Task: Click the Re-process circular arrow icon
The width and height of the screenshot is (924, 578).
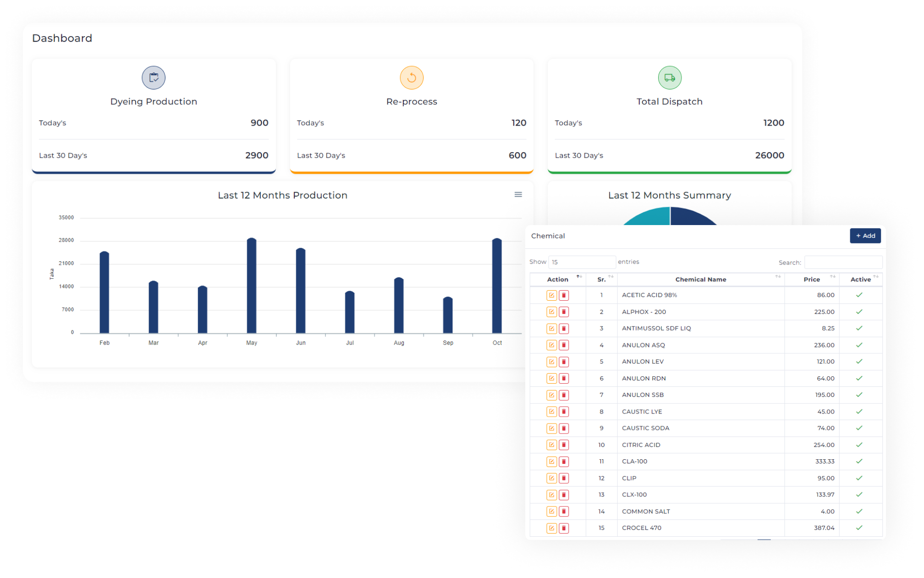Action: tap(412, 77)
